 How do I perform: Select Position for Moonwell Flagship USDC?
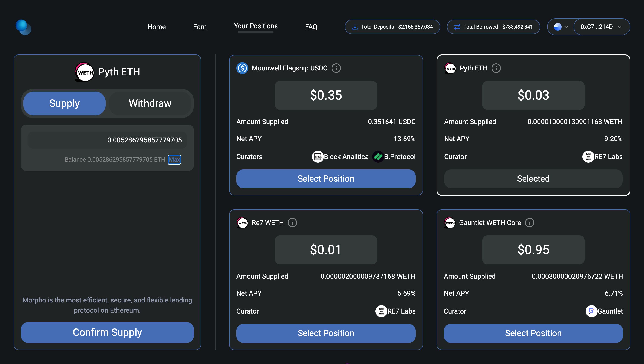[x=326, y=179]
